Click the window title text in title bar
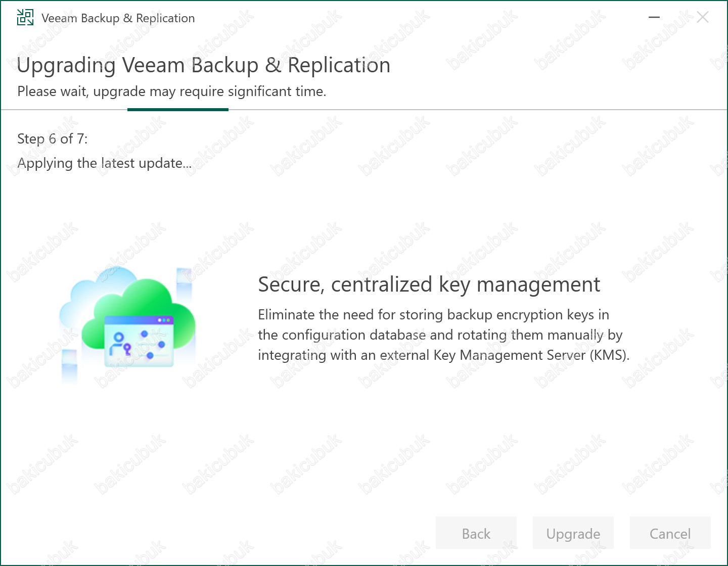 [118, 18]
